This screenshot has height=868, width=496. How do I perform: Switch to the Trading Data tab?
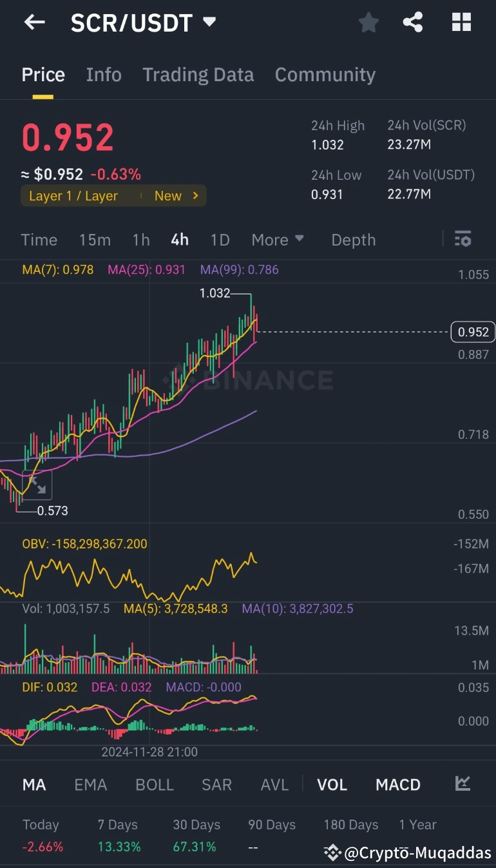[x=198, y=74]
